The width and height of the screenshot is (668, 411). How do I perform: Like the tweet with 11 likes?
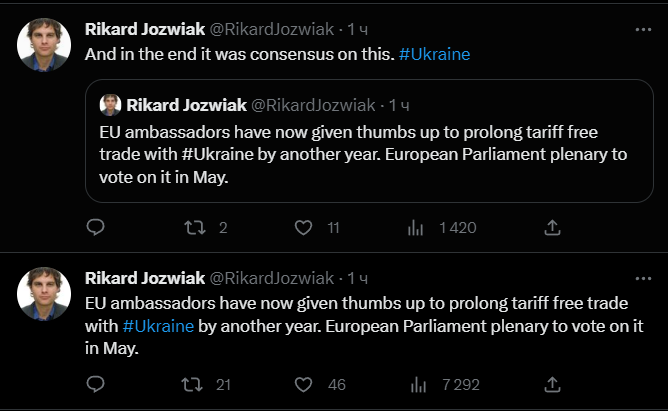[305, 227]
